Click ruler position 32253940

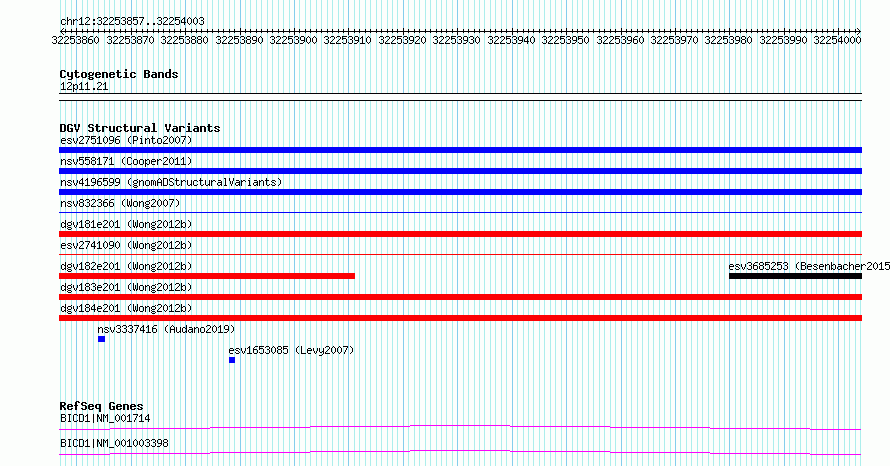pos(511,40)
